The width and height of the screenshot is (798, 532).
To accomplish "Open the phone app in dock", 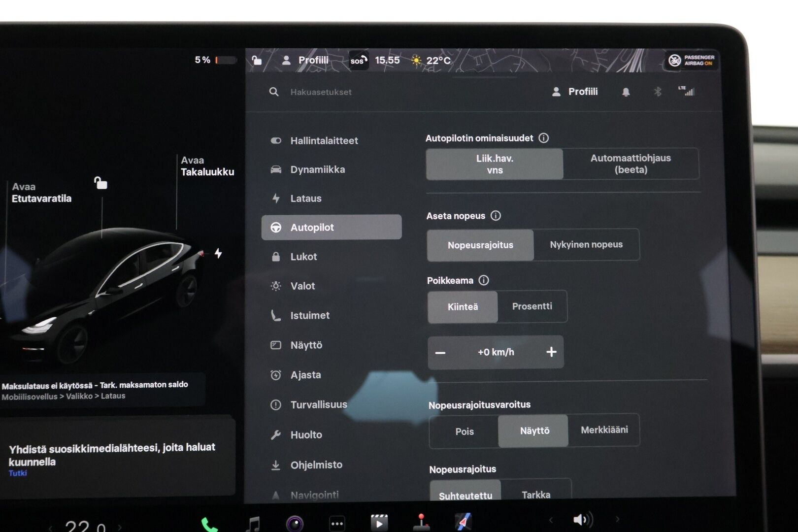I will point(209,525).
